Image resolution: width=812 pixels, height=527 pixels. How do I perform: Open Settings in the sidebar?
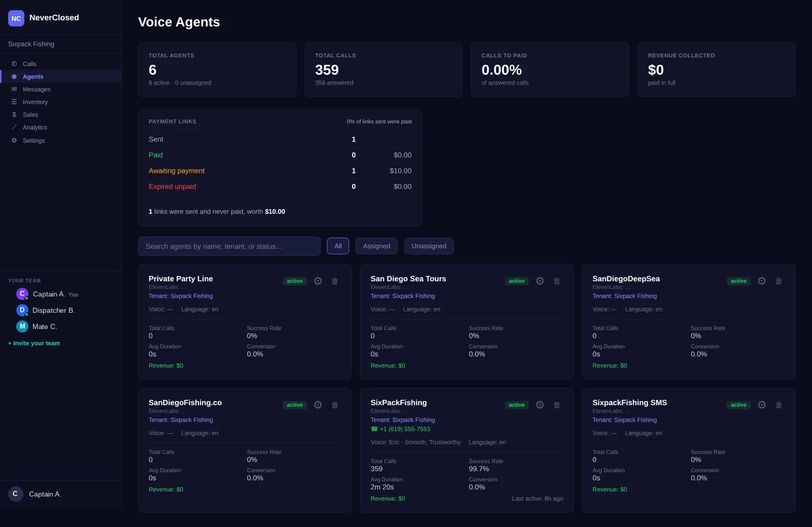[x=61, y=141]
